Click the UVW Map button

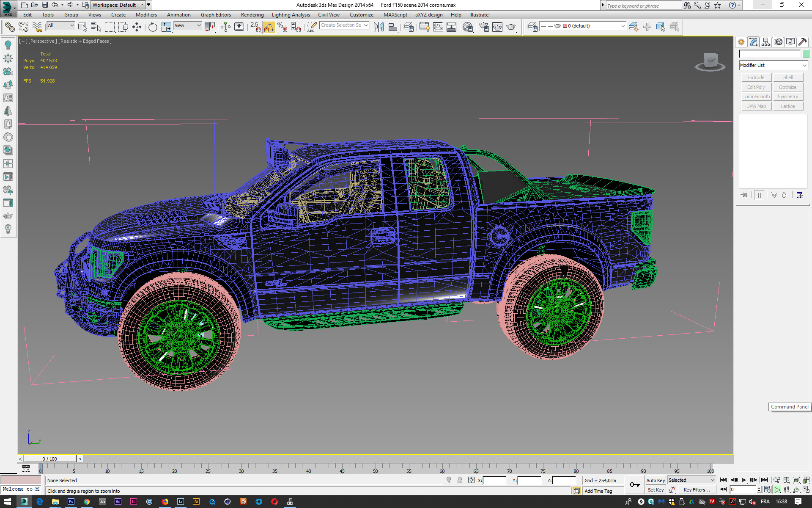756,106
